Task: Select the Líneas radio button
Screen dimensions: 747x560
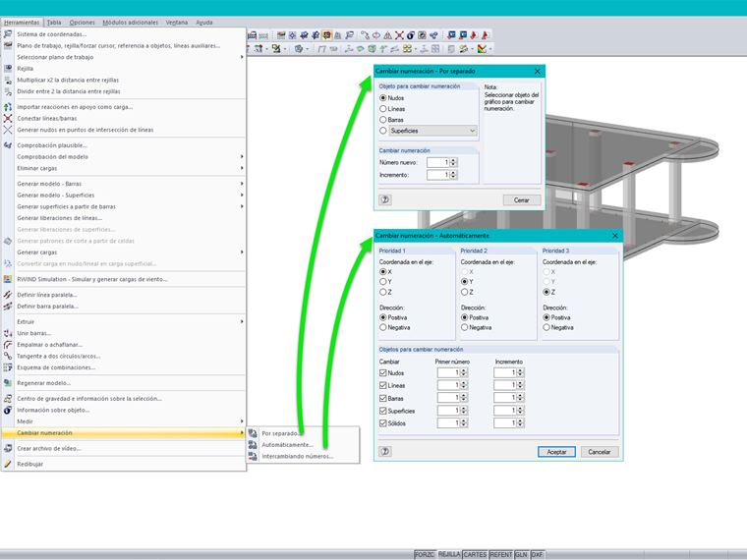Action: 383,109
